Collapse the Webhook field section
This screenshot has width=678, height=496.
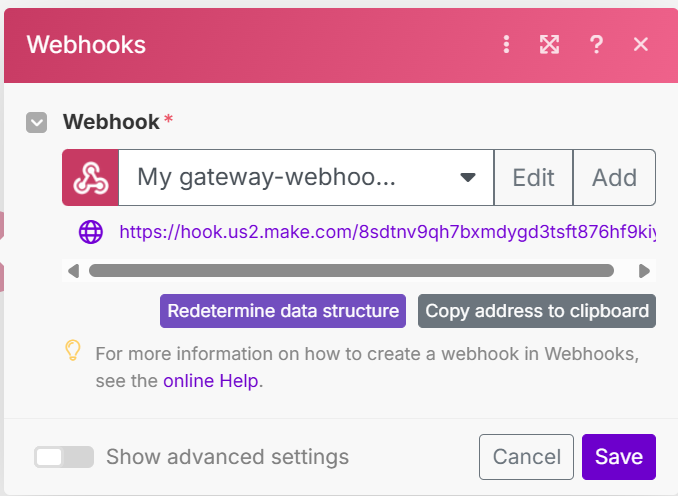coord(37,122)
